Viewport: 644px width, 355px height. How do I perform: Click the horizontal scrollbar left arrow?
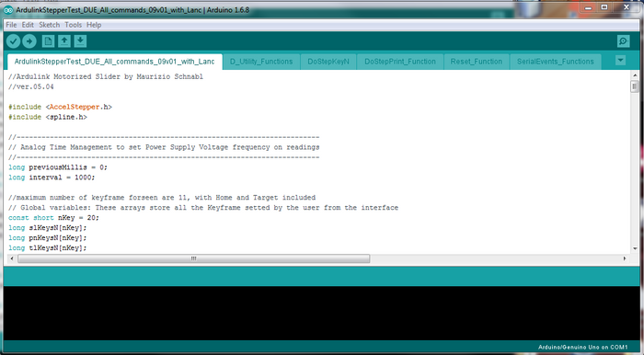click(11, 258)
